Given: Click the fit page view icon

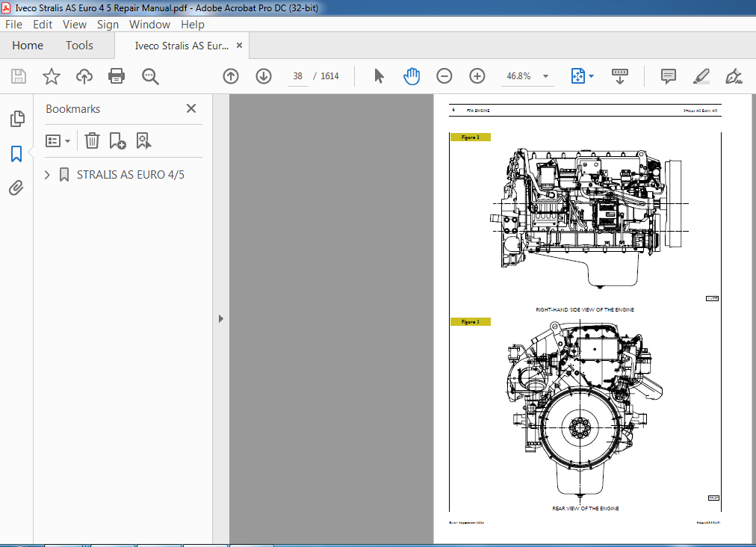Looking at the screenshot, I should coord(577,76).
